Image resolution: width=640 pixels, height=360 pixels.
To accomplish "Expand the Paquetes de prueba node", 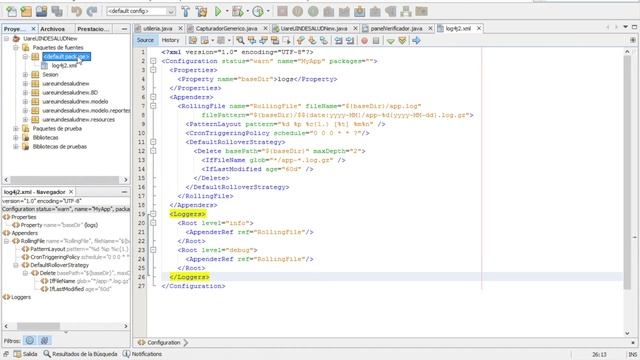I will click(x=16, y=129).
